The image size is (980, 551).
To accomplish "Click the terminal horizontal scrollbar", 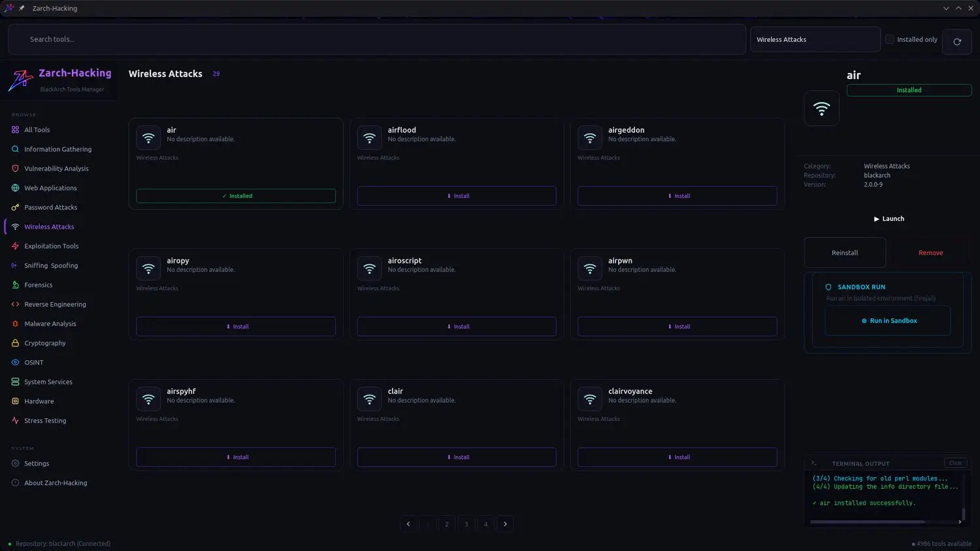I will [868, 522].
